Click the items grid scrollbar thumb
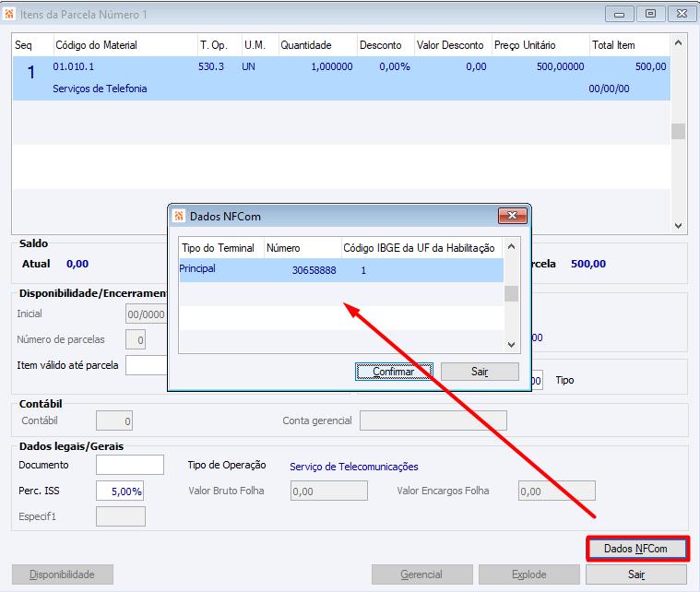700x592 pixels. [678, 131]
